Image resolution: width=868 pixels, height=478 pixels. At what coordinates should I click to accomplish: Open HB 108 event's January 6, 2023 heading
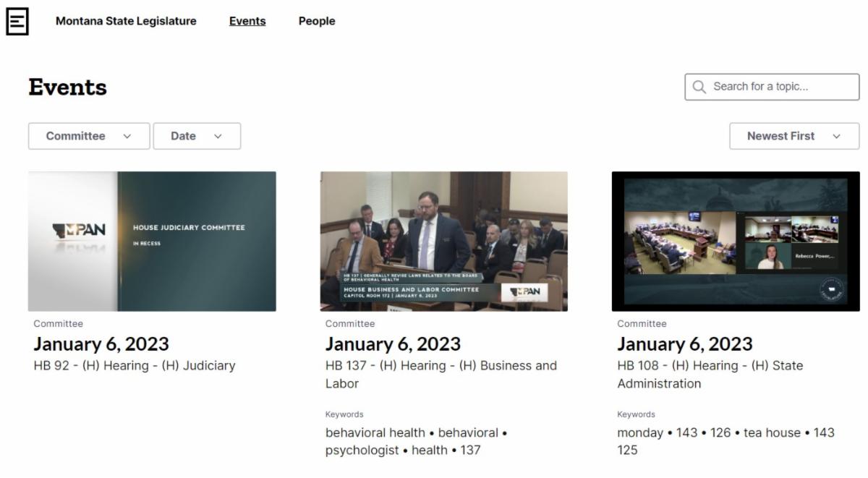685,344
